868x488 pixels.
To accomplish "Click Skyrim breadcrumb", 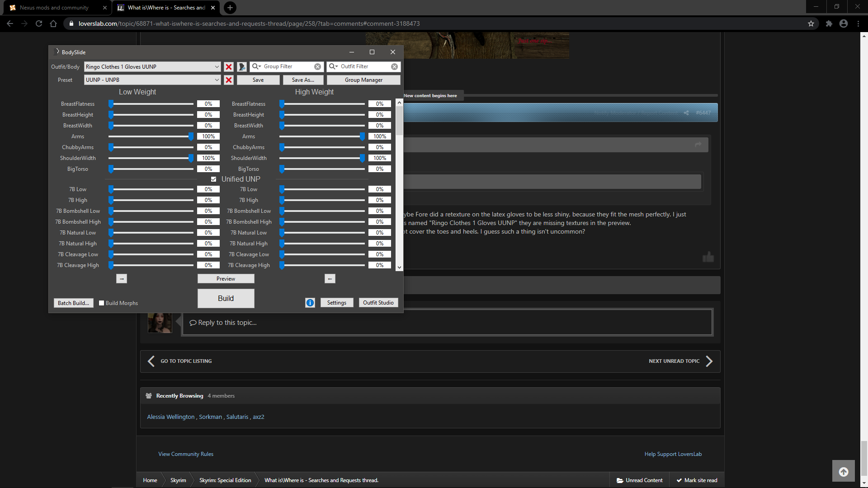I will [x=178, y=480].
